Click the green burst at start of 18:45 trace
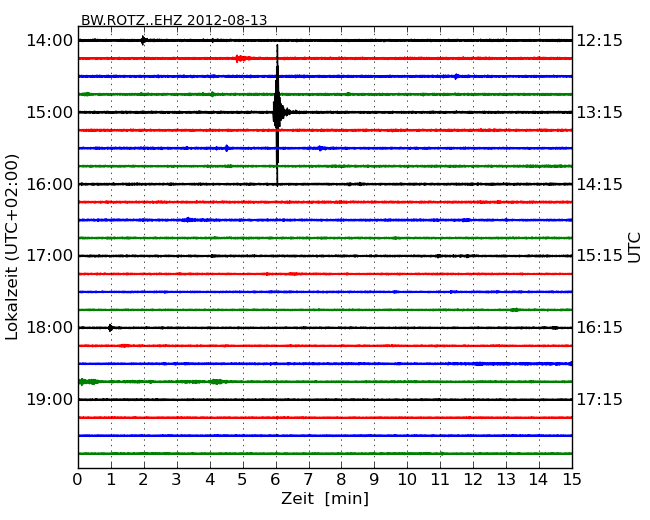This screenshot has width=650, height=520. pyautogui.click(x=88, y=381)
